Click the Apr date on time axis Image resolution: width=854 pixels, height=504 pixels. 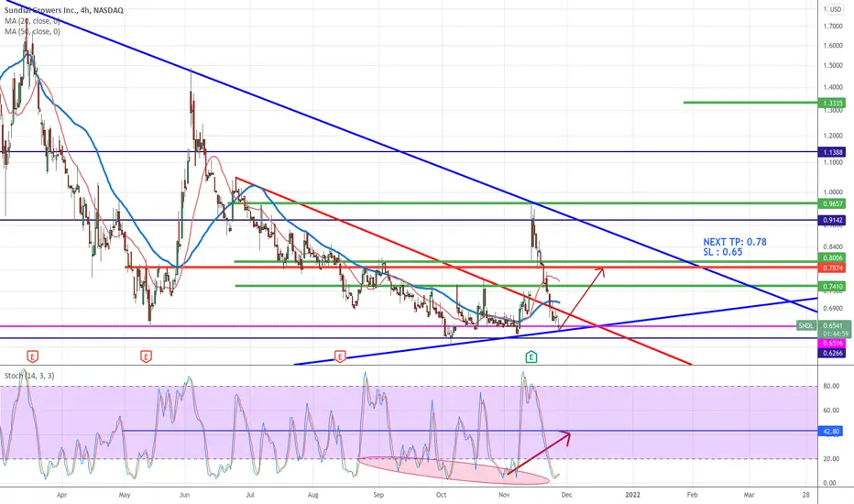(61, 495)
